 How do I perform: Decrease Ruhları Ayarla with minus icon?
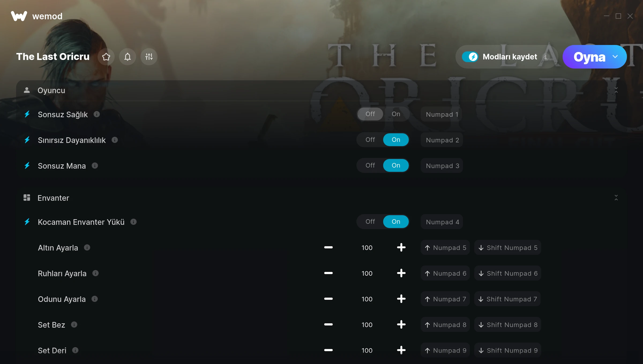click(x=328, y=273)
